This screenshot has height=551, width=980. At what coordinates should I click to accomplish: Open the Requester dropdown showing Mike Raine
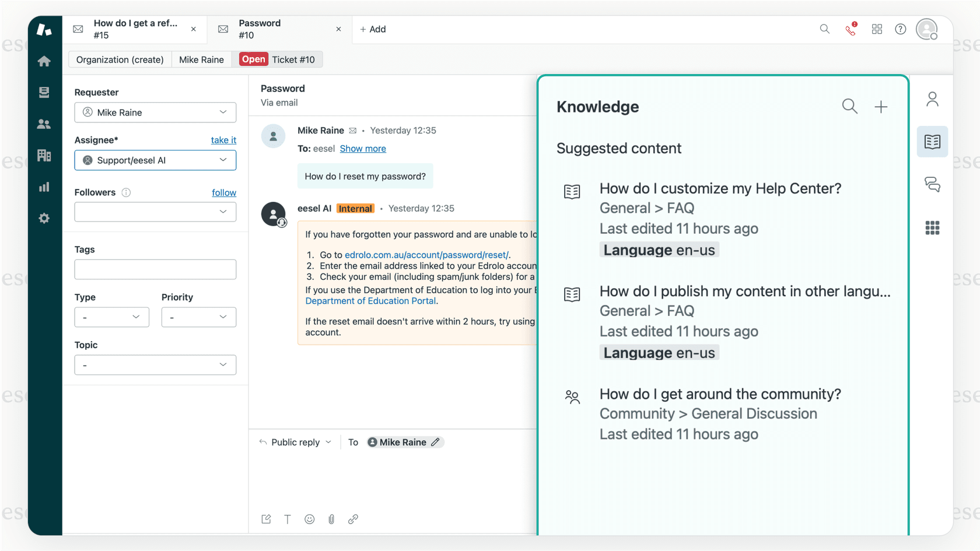pos(155,112)
